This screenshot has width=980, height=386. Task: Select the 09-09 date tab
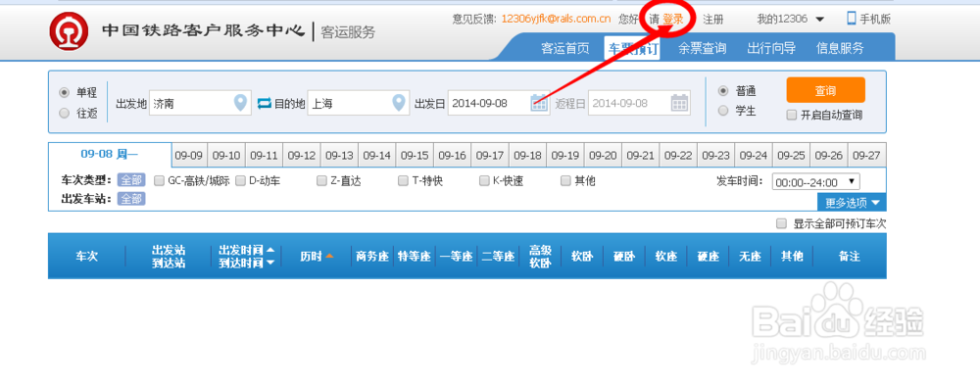click(x=189, y=156)
